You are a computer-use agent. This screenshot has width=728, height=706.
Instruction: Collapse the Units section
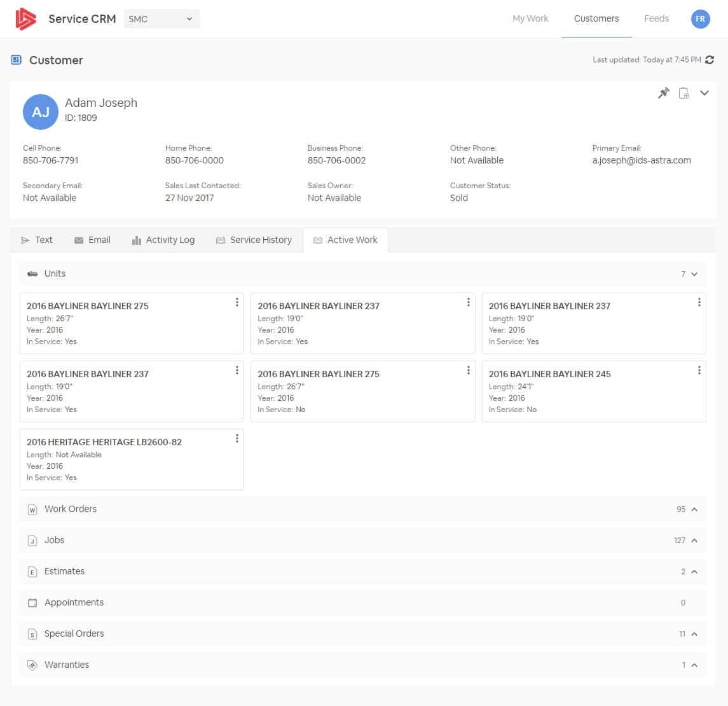694,274
